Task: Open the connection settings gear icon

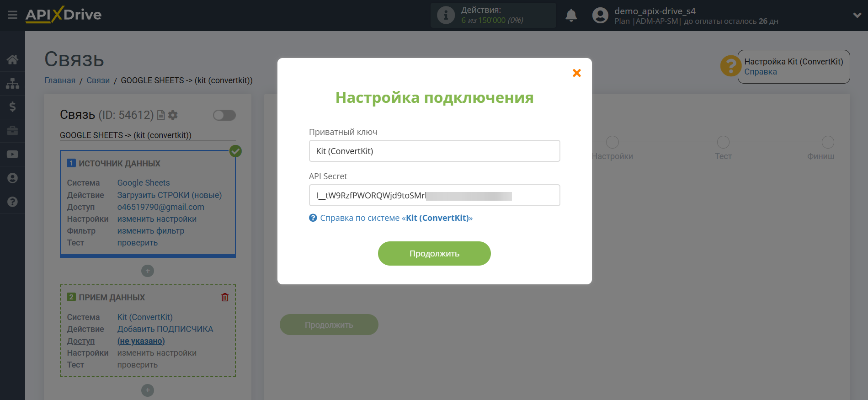Action: point(173,115)
